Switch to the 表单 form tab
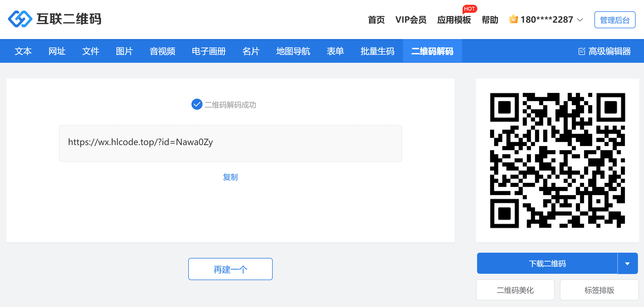The width and height of the screenshot is (644, 307). point(335,51)
